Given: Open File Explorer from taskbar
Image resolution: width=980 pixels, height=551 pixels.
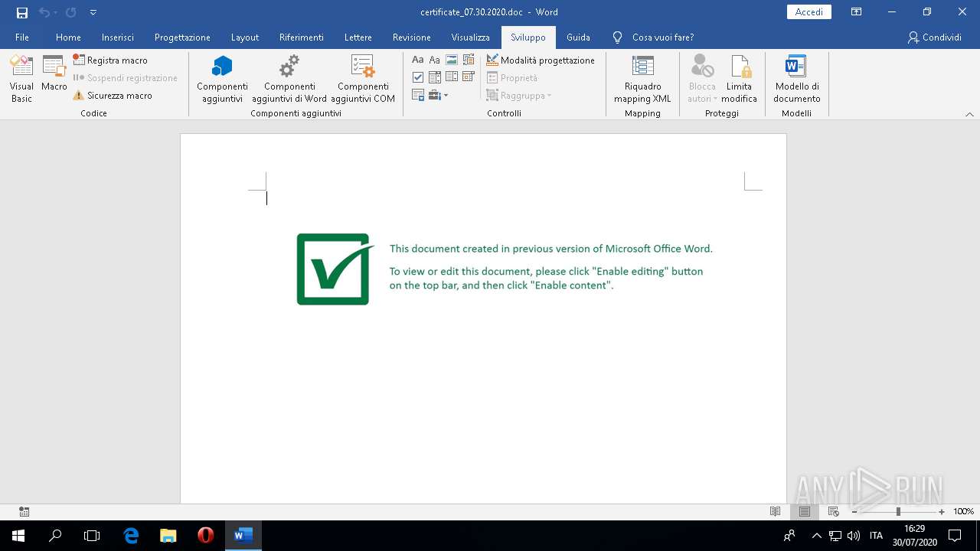Looking at the screenshot, I should coord(168,536).
